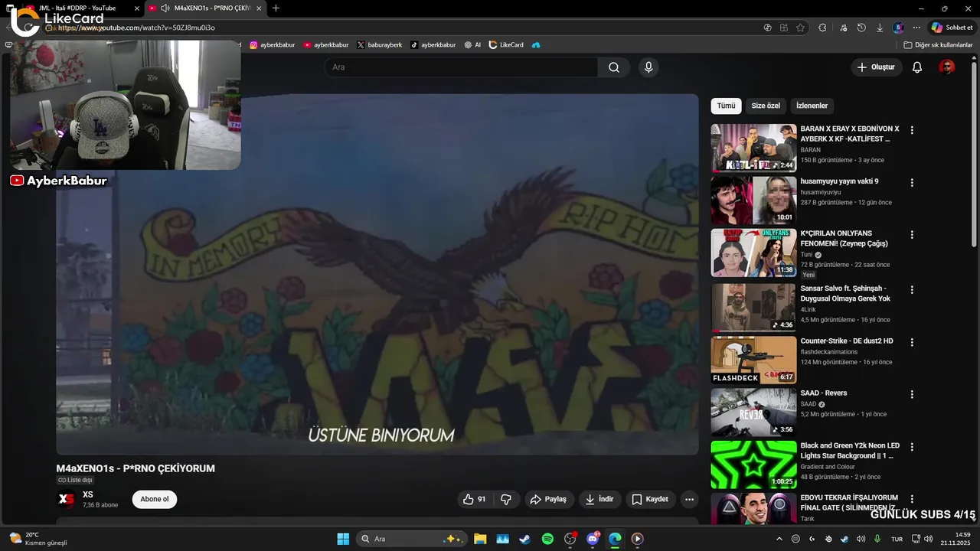The width and height of the screenshot is (980, 551).
Task: Open options for SAAD - Revers video
Action: coord(911,394)
